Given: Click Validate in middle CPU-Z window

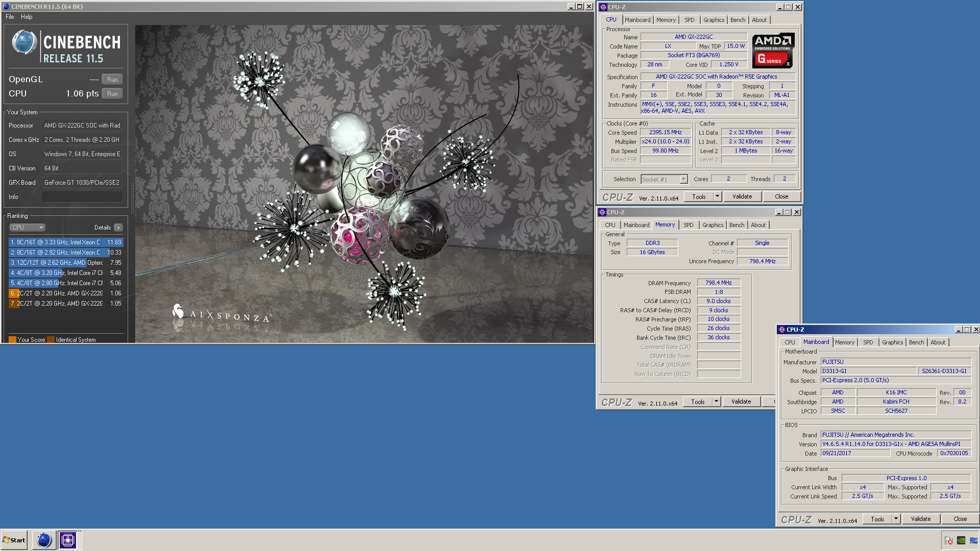Looking at the screenshot, I should 741,402.
